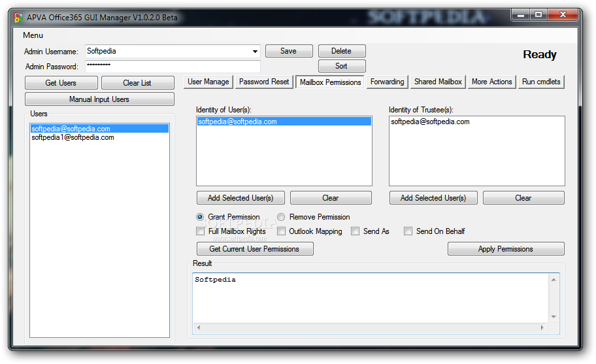596x364 pixels.
Task: Click Add Selected User(s) under Identity of Trustee(s)
Action: pos(433,198)
